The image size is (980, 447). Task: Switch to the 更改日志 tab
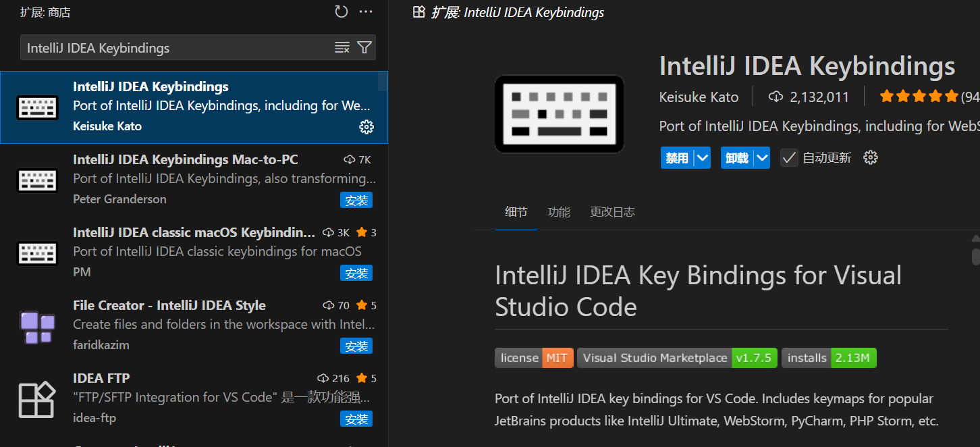coord(612,211)
